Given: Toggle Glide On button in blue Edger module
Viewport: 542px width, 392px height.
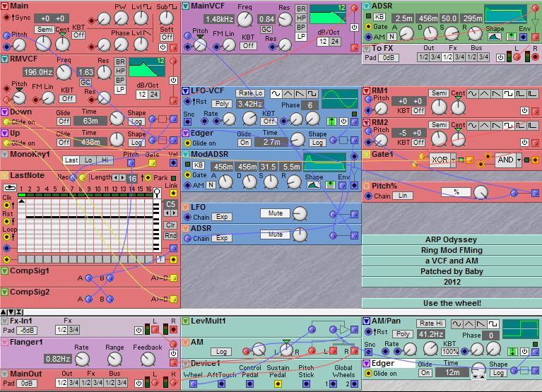Looking at the screenshot, I should click(244, 142).
